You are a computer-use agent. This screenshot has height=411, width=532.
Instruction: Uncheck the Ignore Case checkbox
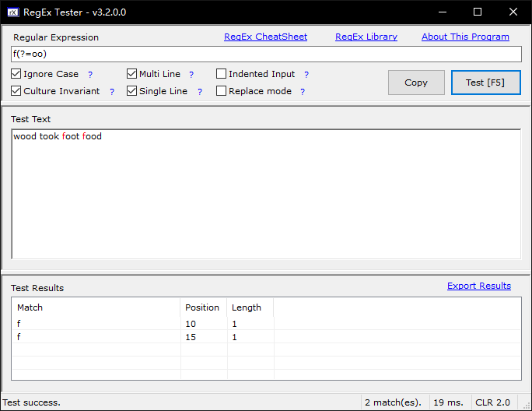click(16, 74)
